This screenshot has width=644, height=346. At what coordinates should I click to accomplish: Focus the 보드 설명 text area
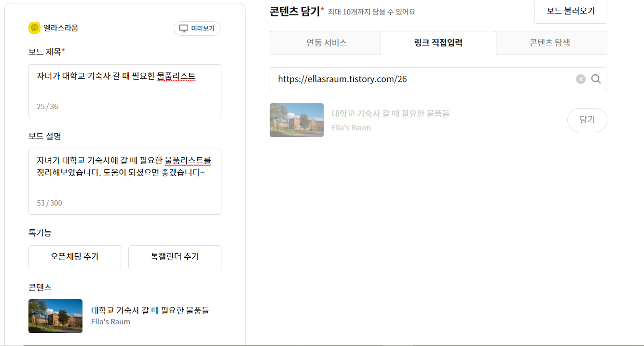click(125, 181)
